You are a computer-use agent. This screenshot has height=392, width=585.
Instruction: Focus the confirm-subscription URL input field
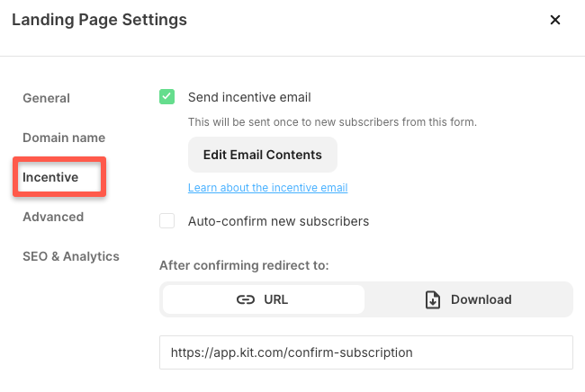coord(365,352)
